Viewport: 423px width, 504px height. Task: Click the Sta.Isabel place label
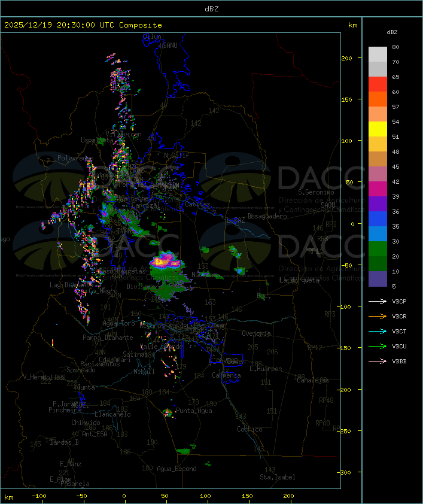coord(277,477)
